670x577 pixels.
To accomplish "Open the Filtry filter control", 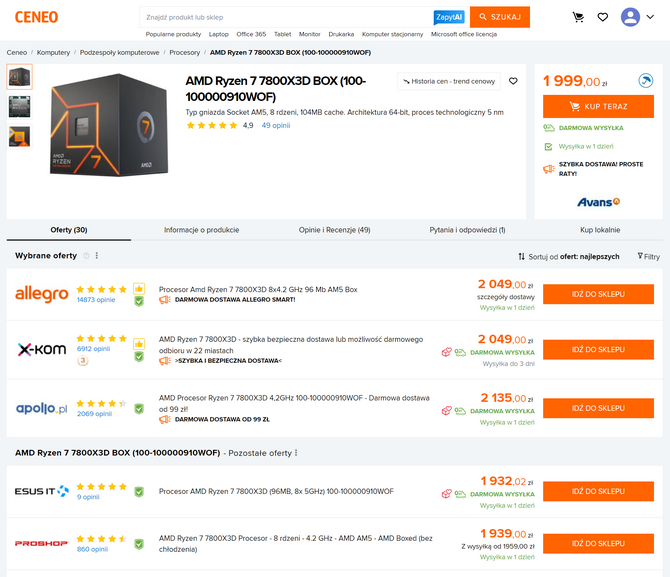I will click(648, 256).
